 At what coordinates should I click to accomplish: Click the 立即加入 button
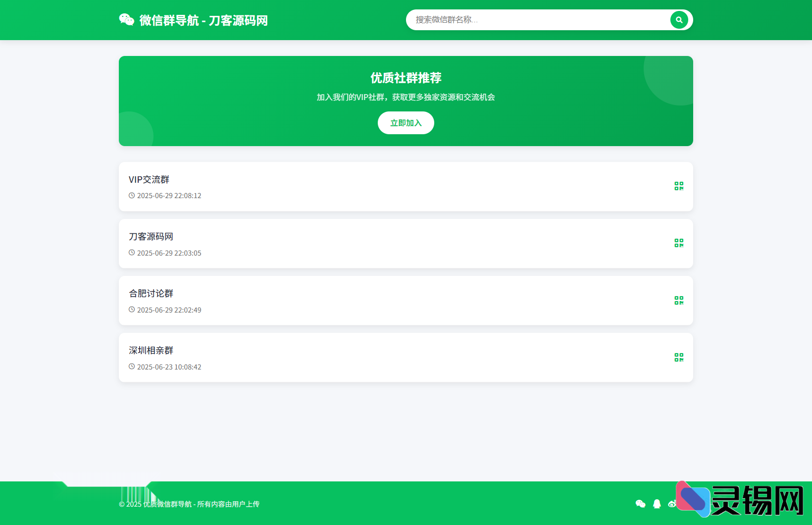[x=406, y=123]
